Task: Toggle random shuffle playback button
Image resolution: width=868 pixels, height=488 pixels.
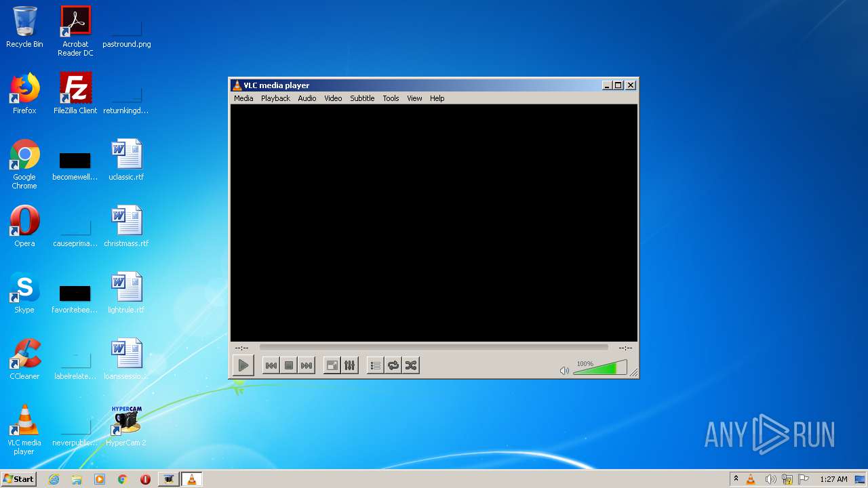Action: pyautogui.click(x=410, y=365)
